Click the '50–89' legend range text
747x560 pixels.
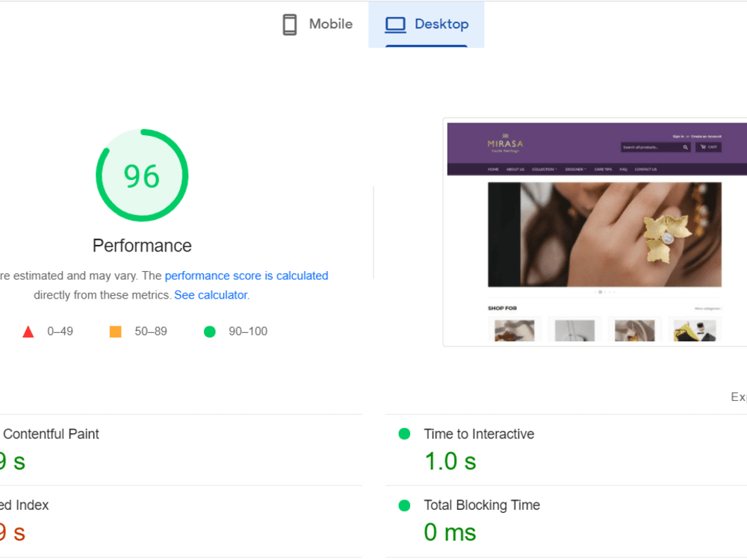click(x=151, y=332)
